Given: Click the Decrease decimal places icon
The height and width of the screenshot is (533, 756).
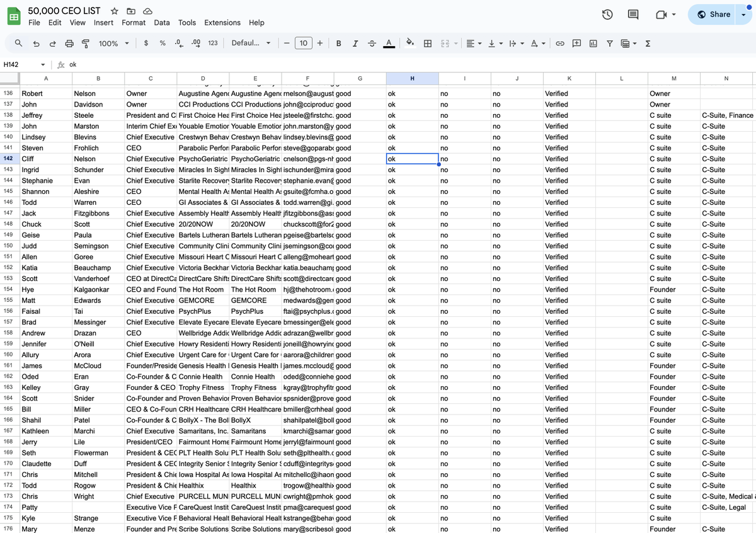Looking at the screenshot, I should (x=178, y=43).
